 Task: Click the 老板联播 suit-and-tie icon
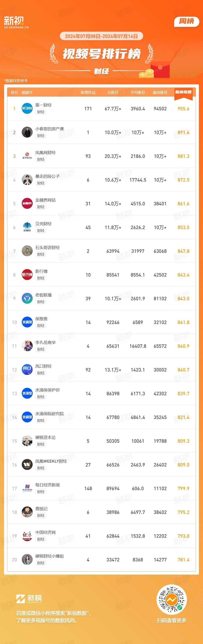[x=27, y=298]
